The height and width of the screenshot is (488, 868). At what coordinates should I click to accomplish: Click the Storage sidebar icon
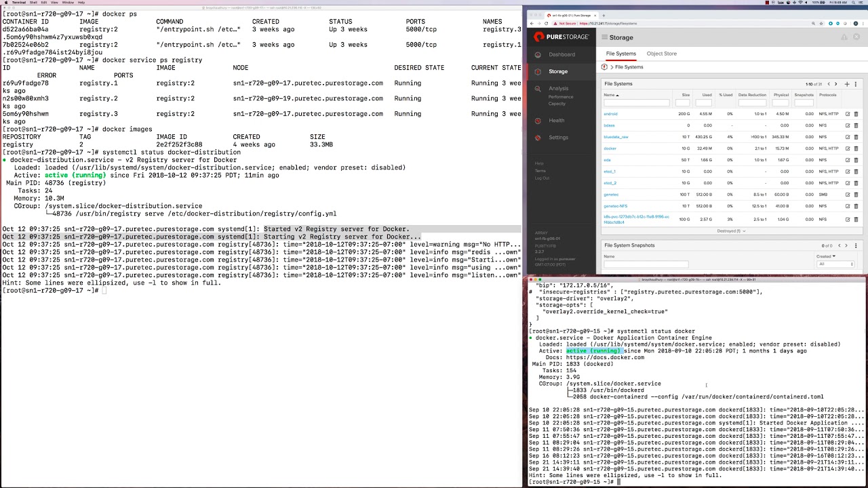pos(538,71)
